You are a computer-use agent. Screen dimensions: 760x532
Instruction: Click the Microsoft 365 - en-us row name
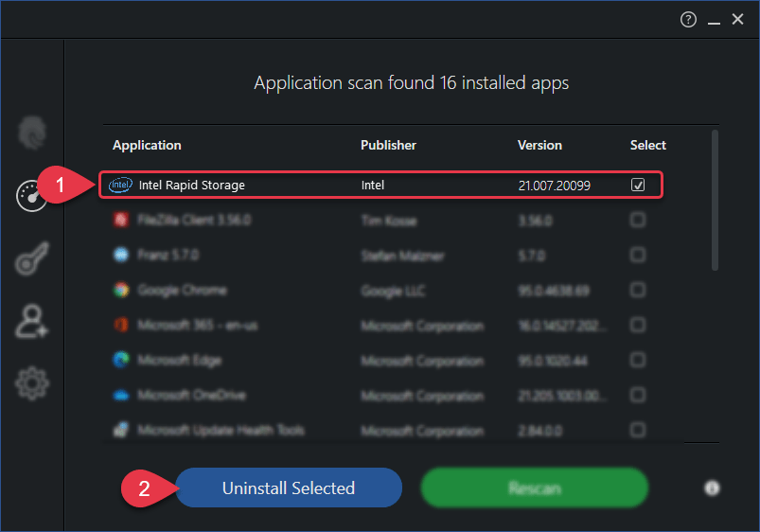pyautogui.click(x=198, y=325)
